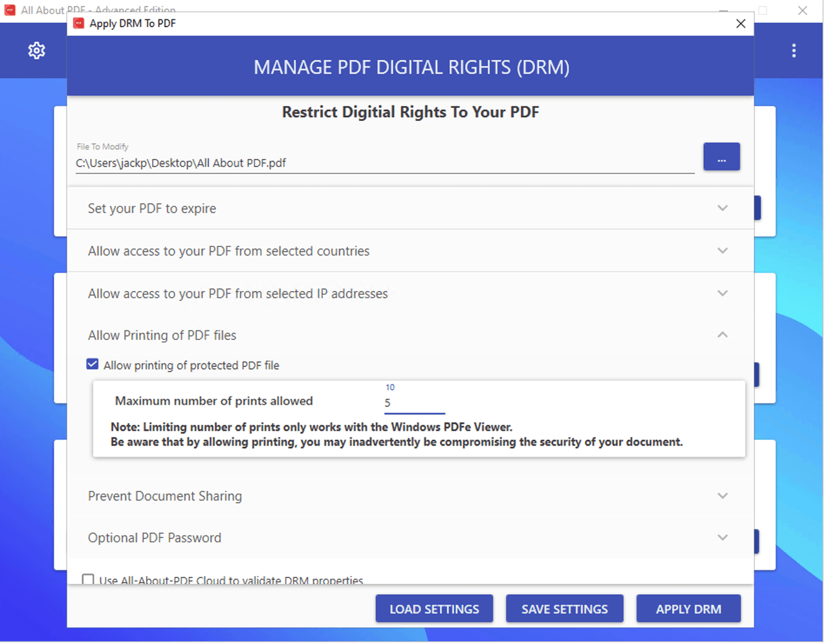This screenshot has width=828, height=644.
Task: Expand Optional PDF Password section
Action: [410, 538]
